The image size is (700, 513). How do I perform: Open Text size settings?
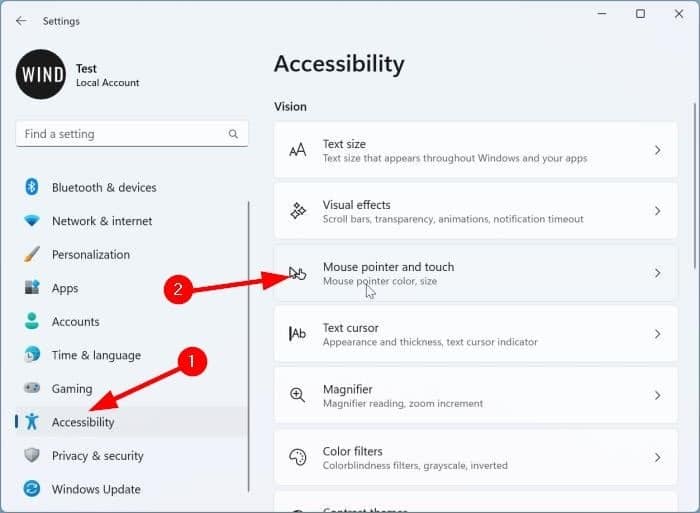476,150
